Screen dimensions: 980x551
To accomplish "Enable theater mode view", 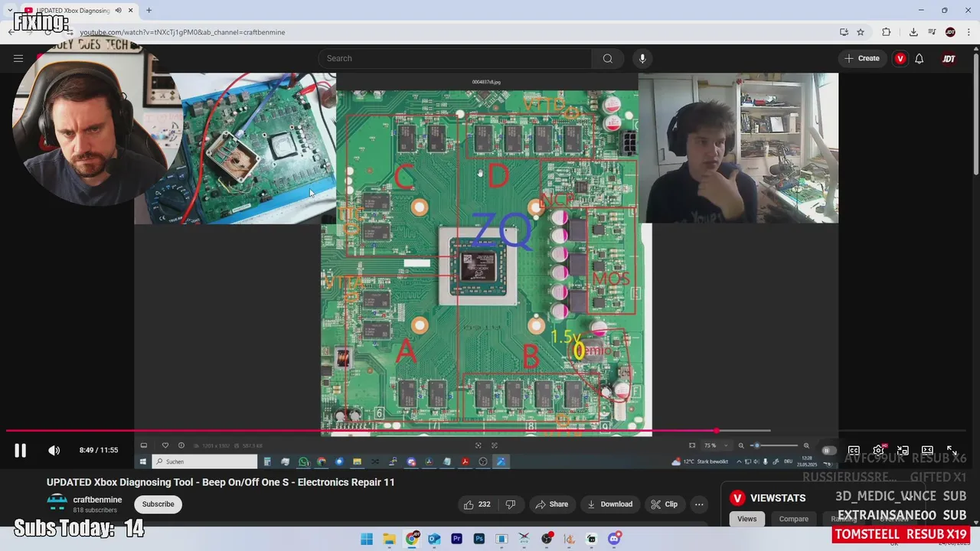I will 927,451.
